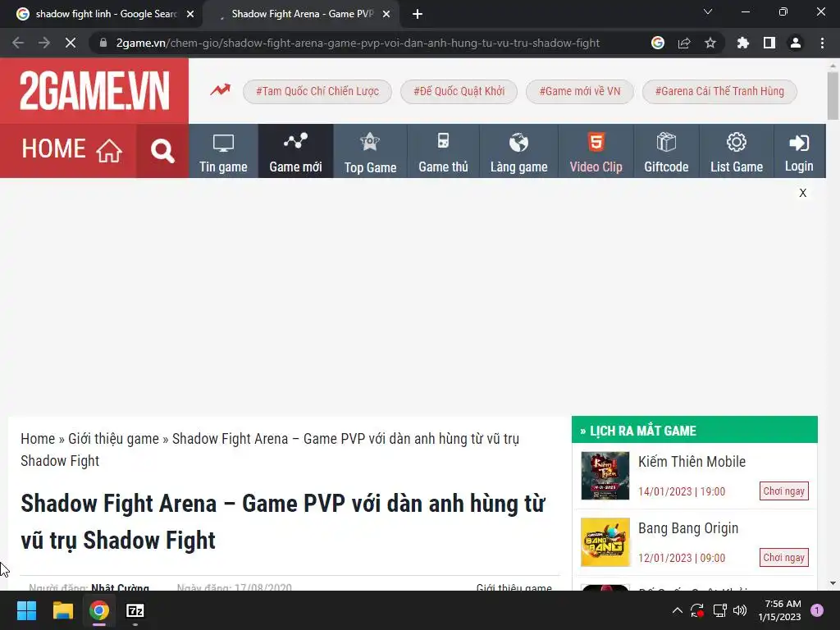Open Chrome profile avatar
The width and height of the screenshot is (840, 630).
click(796, 43)
